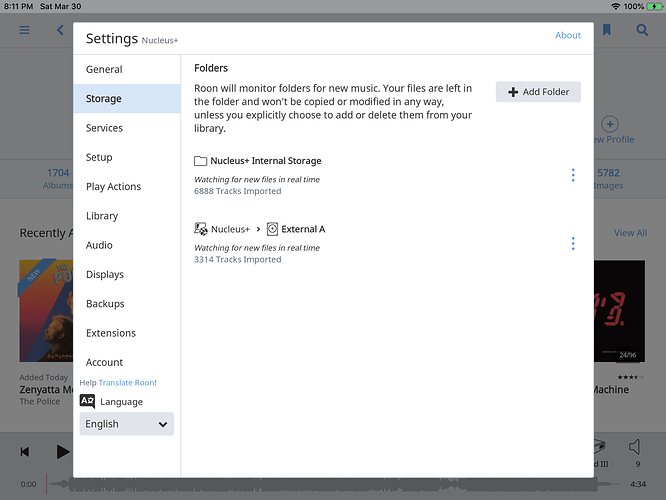
Task: Open Audio settings
Action: point(127,245)
